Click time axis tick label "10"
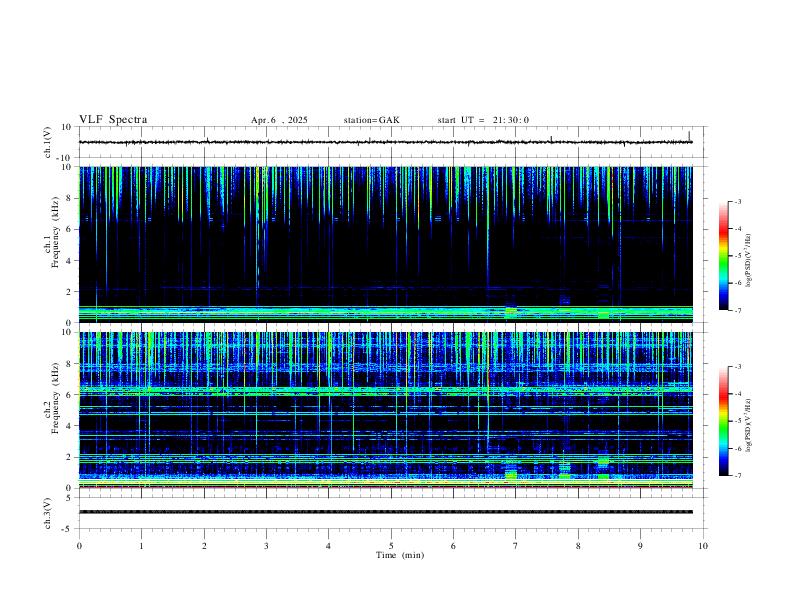This screenshot has width=792, height=612. [703, 546]
